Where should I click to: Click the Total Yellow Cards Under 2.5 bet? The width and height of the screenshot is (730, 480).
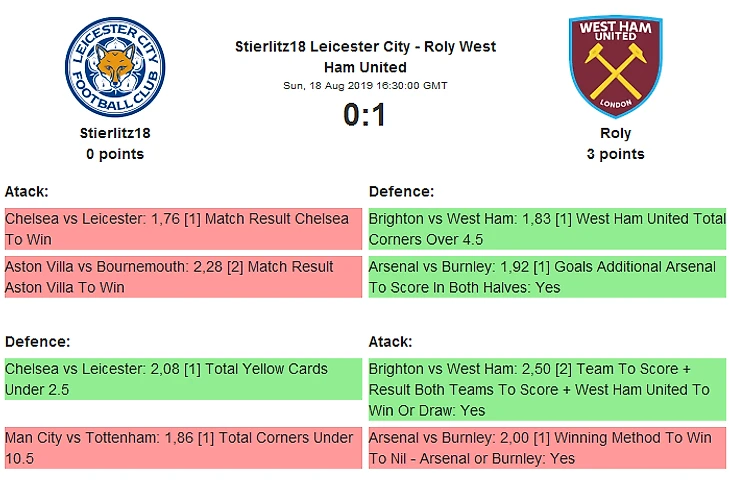point(182,379)
